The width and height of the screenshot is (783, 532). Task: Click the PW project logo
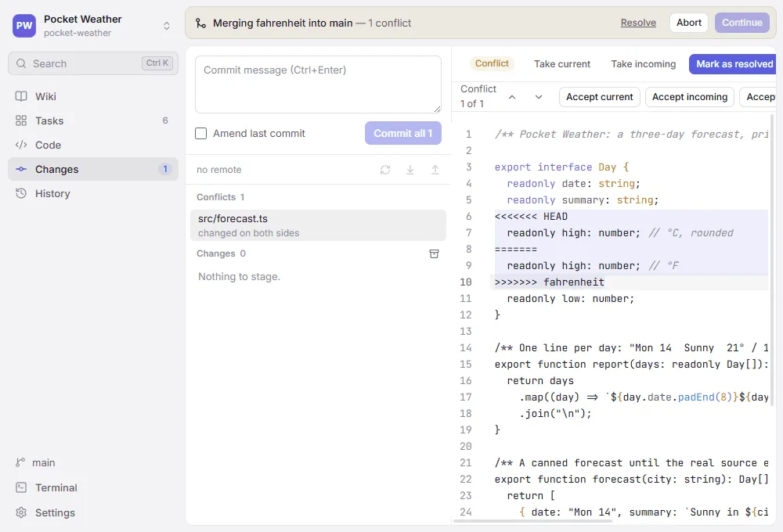pos(24,26)
